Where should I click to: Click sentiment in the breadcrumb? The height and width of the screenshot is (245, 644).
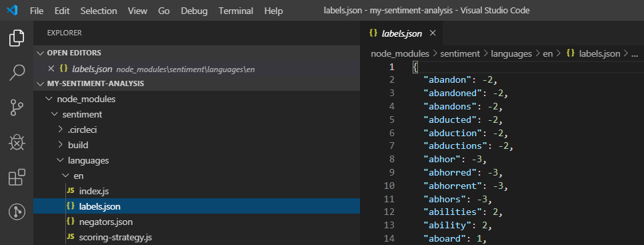point(460,53)
